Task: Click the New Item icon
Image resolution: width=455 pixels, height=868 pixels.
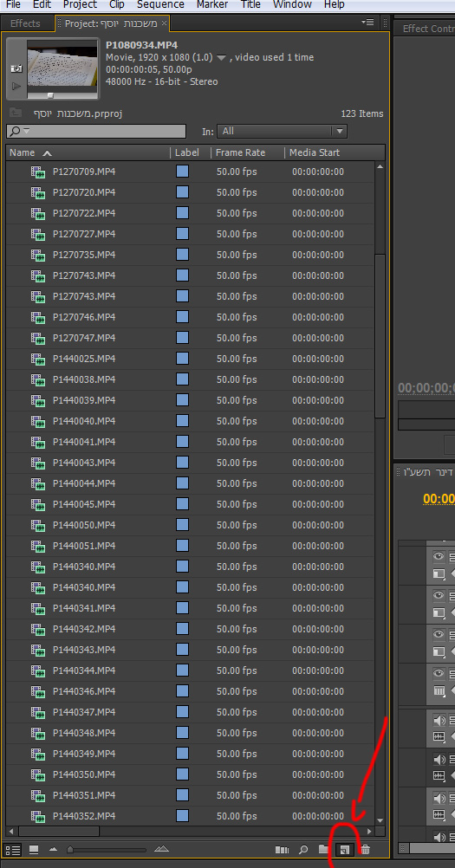Action: [x=344, y=849]
